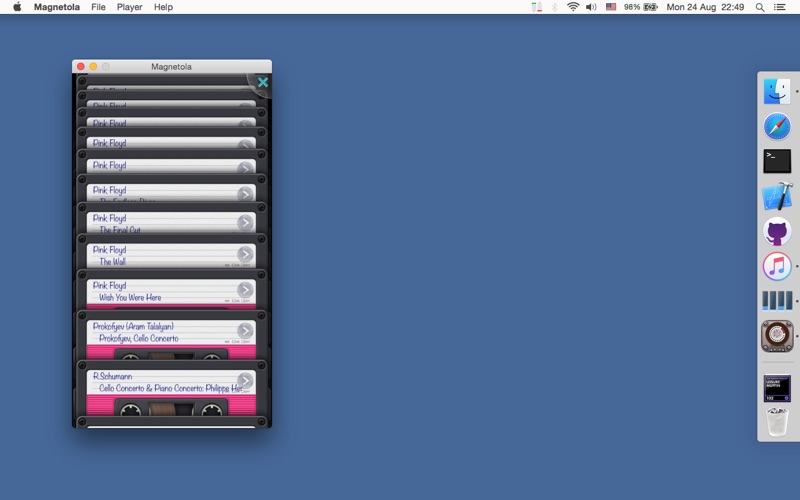Open arrow on Pink Floyd Endless River cassette

coord(245,194)
